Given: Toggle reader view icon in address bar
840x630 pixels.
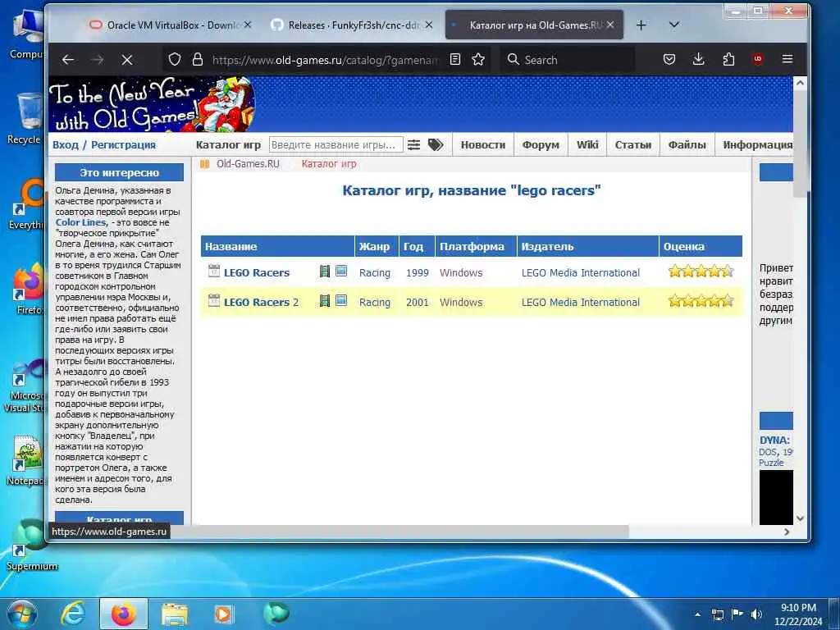Looking at the screenshot, I should pos(454,59).
